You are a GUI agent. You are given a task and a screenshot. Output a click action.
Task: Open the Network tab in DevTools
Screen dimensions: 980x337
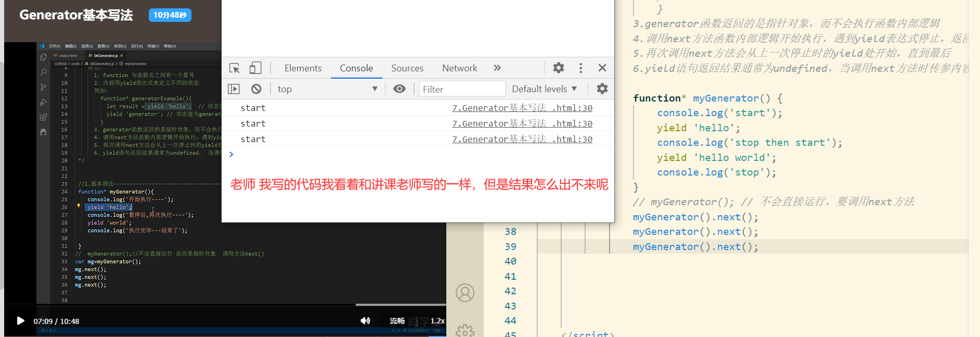[x=459, y=68]
